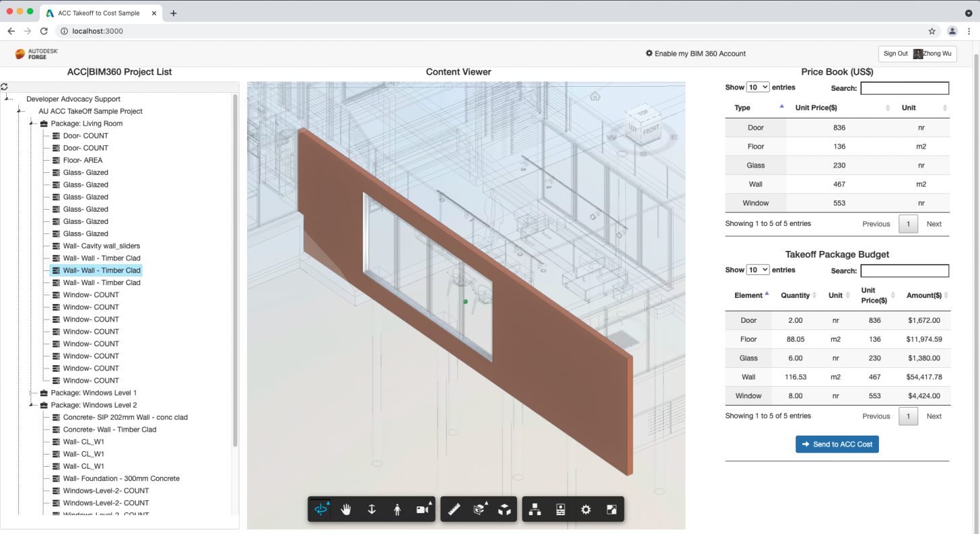
Task: Go back using Chrome back arrow
Action: click(11, 31)
